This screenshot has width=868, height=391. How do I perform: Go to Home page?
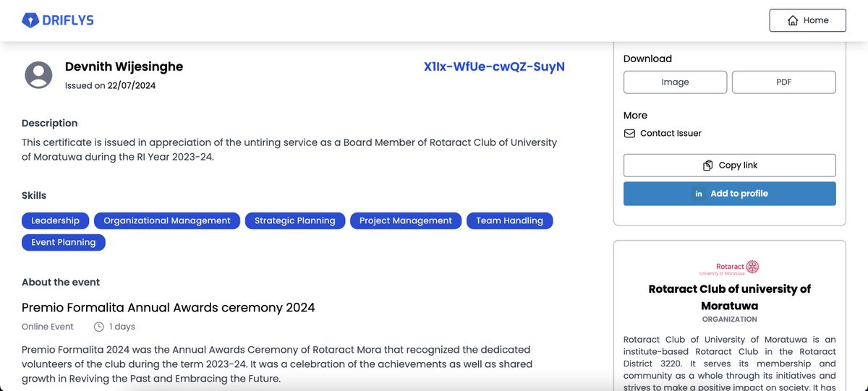(807, 20)
